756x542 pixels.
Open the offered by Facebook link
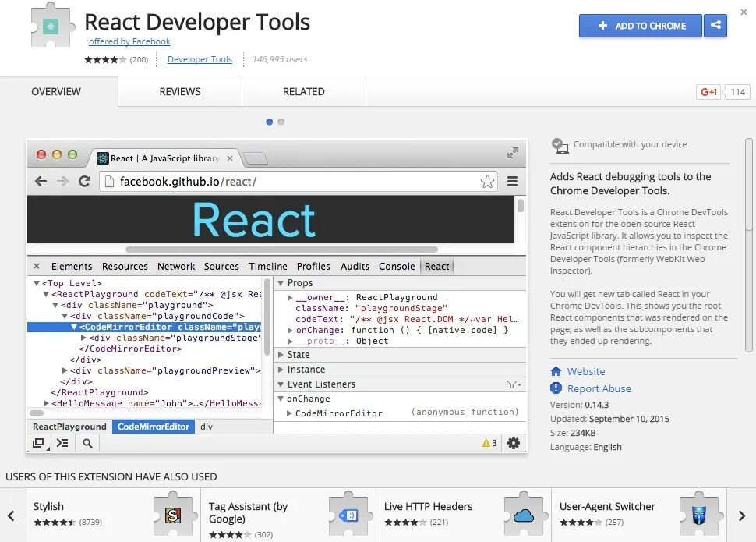129,41
